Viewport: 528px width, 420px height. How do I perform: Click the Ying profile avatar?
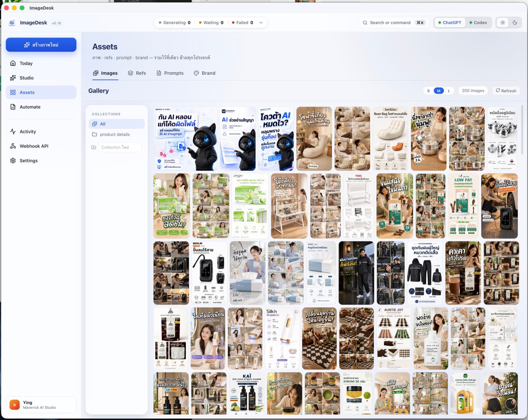click(15, 405)
